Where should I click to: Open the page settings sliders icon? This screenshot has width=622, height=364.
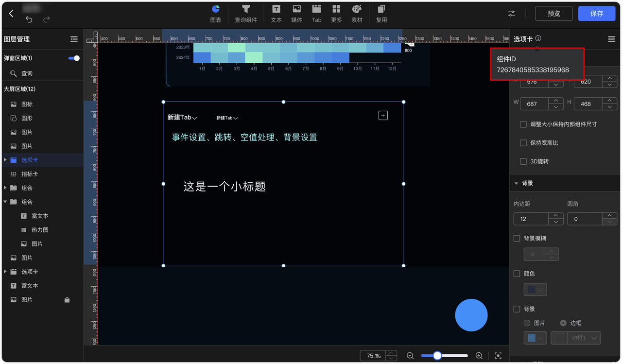point(512,14)
